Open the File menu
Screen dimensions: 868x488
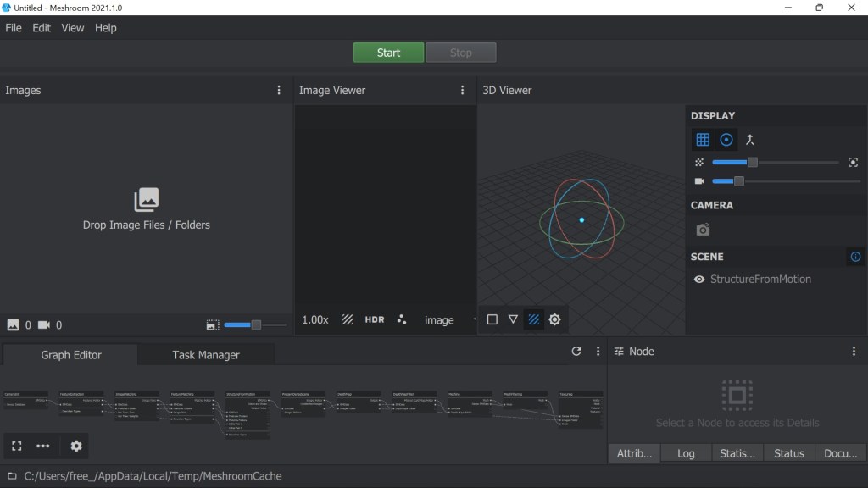click(x=14, y=28)
